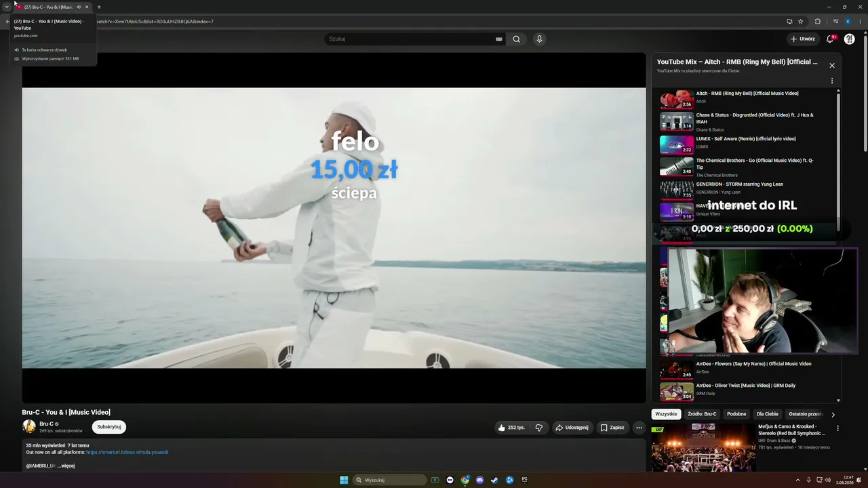Open Chrome from the taskbar
The height and width of the screenshot is (488, 868).
click(465, 480)
